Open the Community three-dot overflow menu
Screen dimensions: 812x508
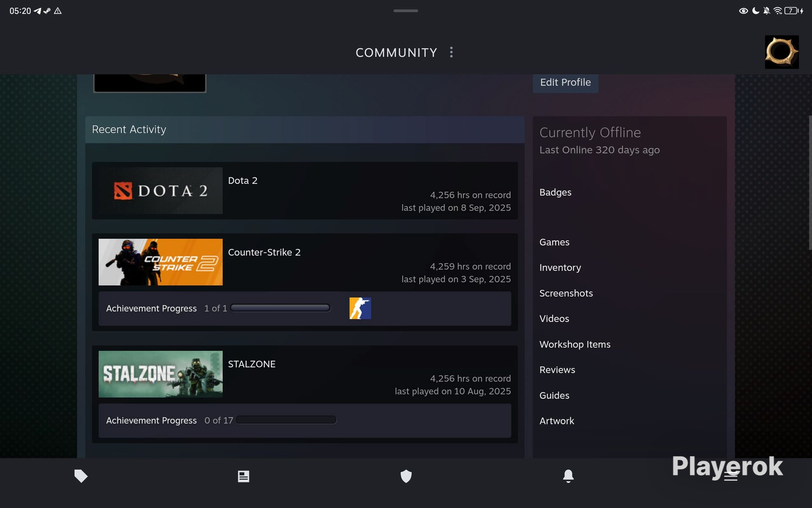click(x=451, y=52)
